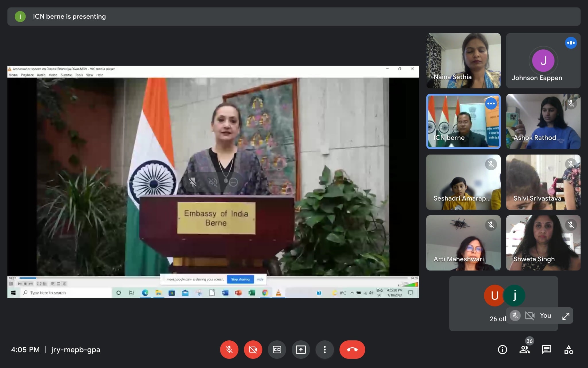Open the Subtitle menu in VLC

66,75
